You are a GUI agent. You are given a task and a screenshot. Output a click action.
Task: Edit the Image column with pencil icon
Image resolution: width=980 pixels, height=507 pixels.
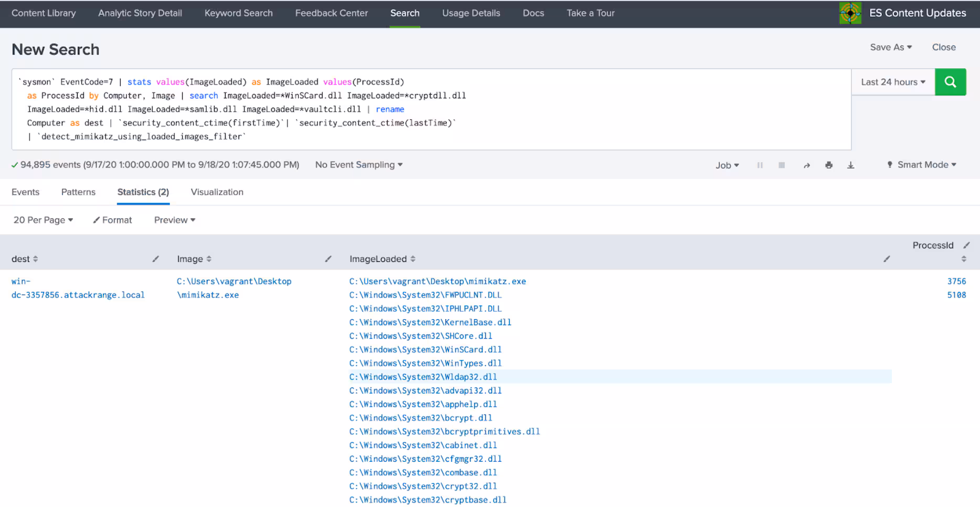point(328,259)
